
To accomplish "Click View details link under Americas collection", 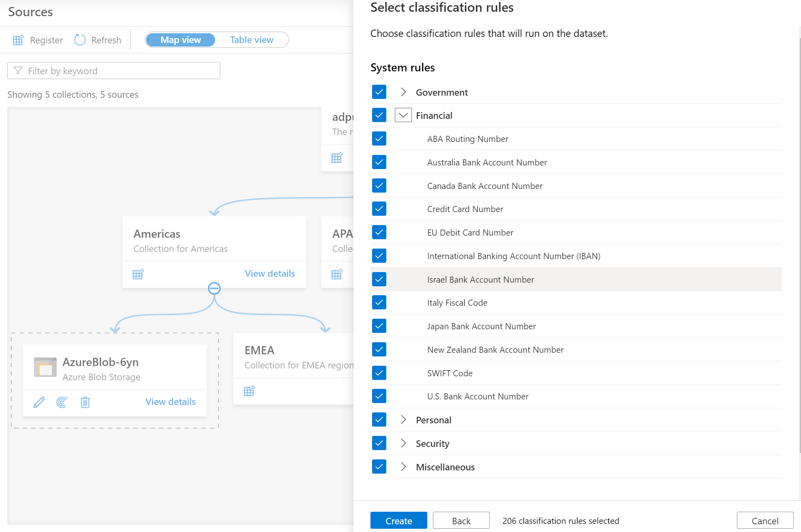I will pyautogui.click(x=270, y=274).
